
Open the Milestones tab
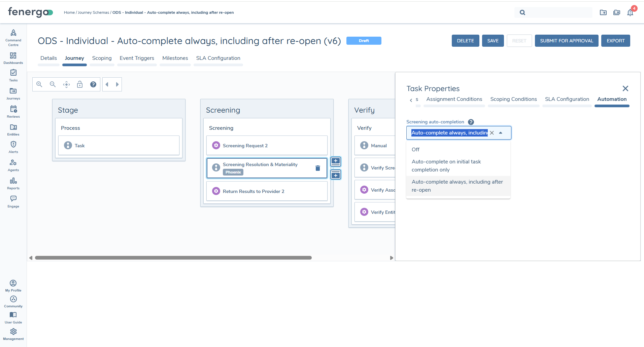click(x=175, y=58)
